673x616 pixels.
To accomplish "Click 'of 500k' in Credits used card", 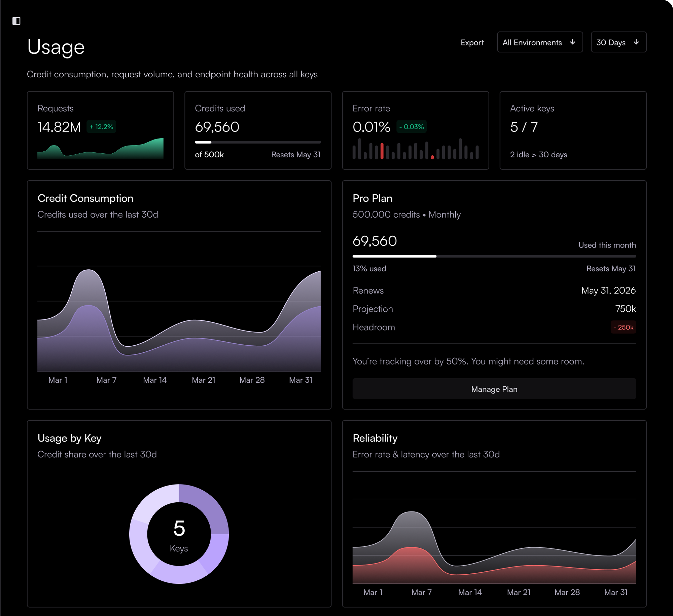I will point(209,154).
